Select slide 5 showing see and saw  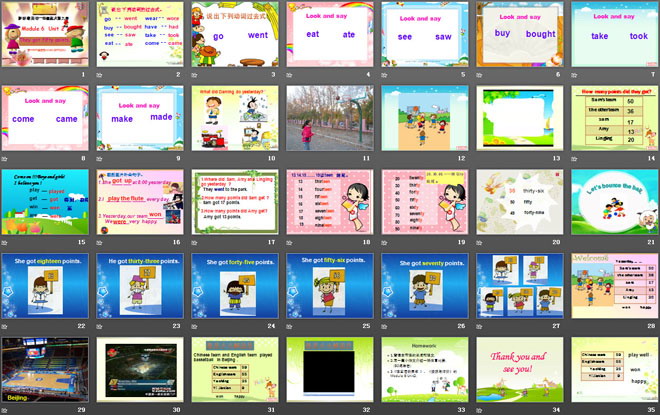425,34
